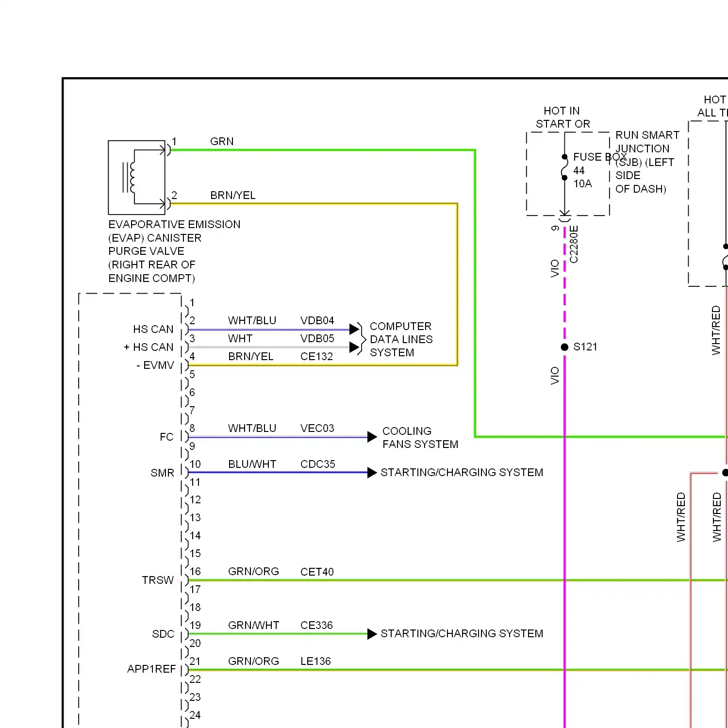Click the SMART JUNCTION BOX description text
Viewport: 728px width, 728px height.
pos(647,162)
